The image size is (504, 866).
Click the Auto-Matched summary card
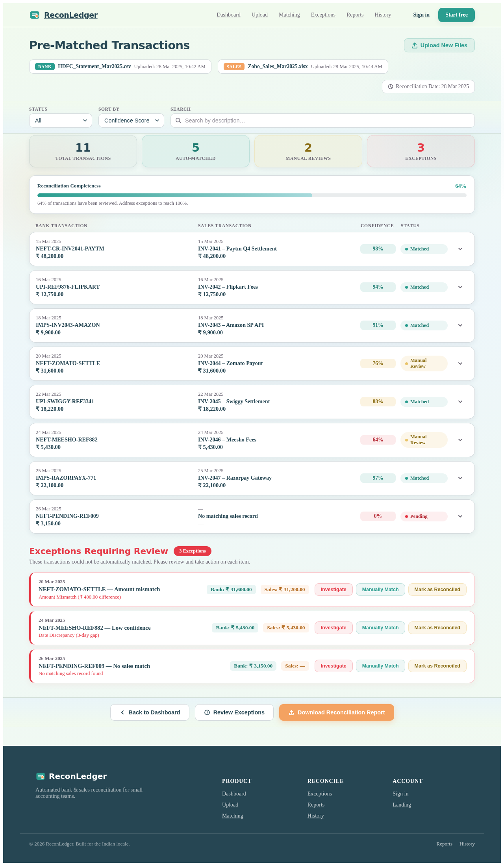coord(196,151)
